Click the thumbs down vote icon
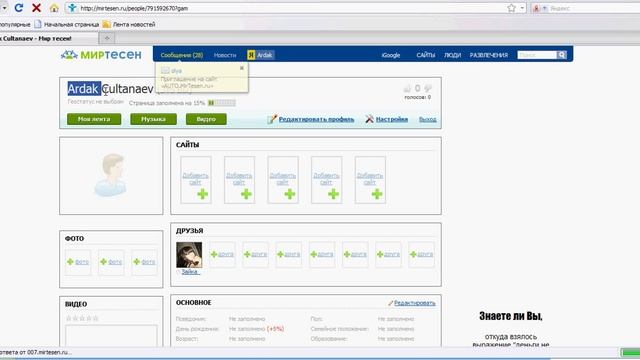This screenshot has height=360, width=640. coord(428,88)
